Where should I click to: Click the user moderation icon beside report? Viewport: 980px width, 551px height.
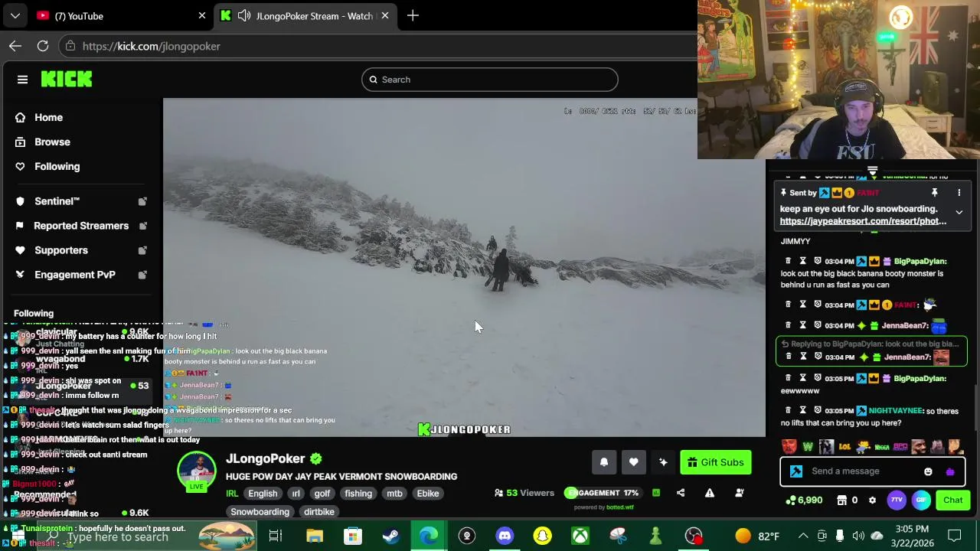pos(740,493)
